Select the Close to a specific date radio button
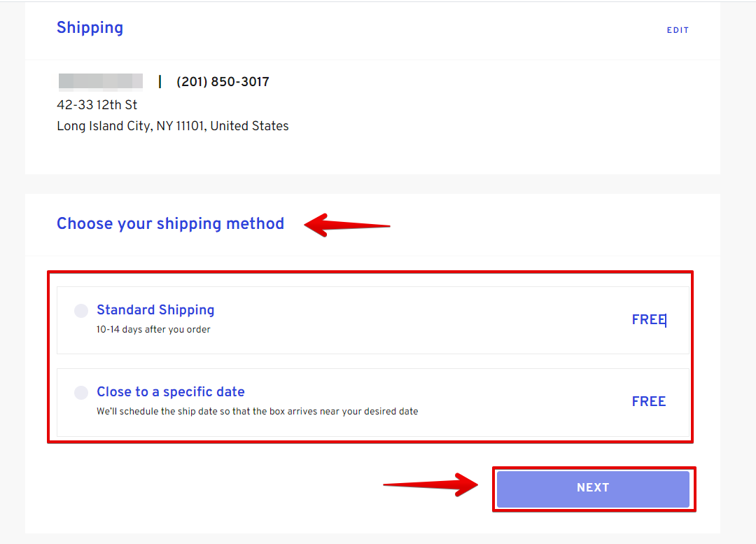The height and width of the screenshot is (544, 756). (81, 392)
